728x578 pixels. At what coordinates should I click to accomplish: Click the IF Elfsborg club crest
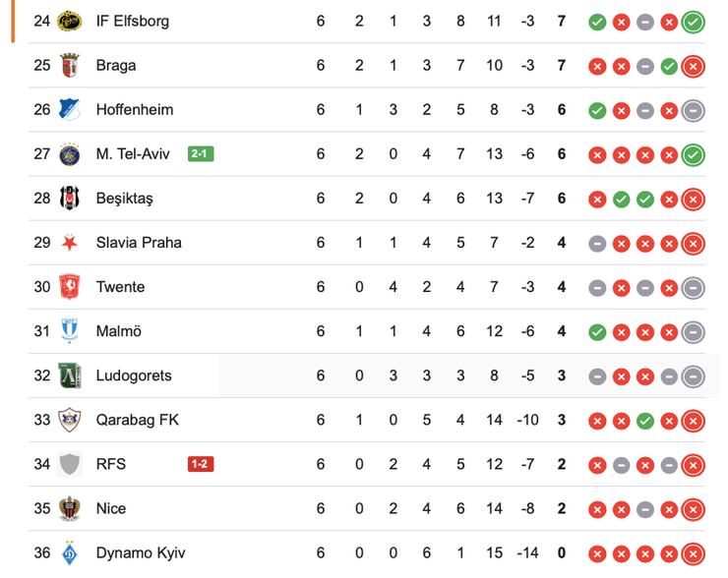click(x=69, y=21)
